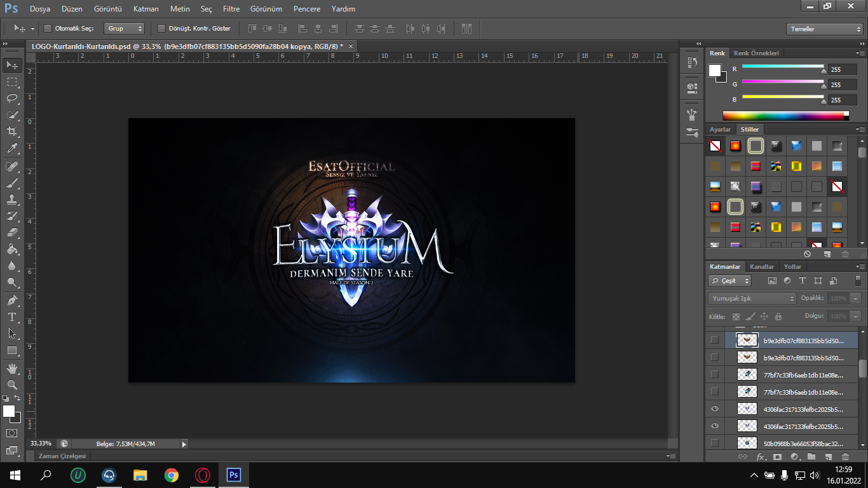Screen dimensions: 868x488
Task: Select the Eyedropper tool
Action: click(x=12, y=149)
